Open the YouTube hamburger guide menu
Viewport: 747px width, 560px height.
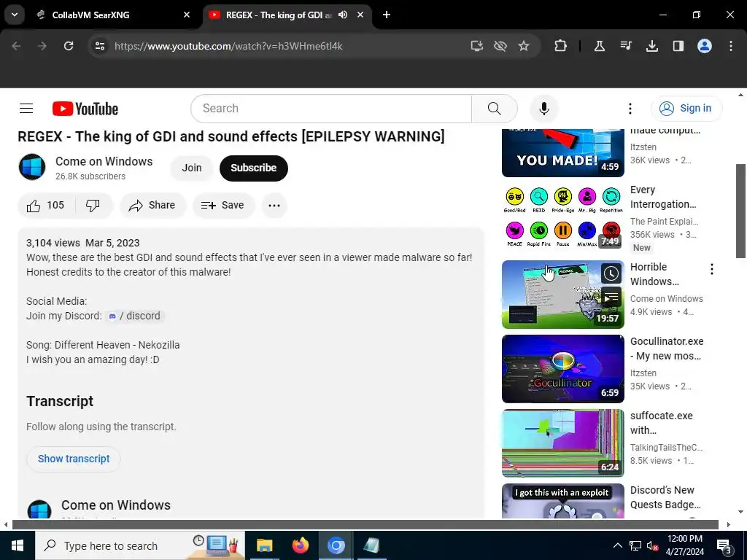[x=26, y=109]
